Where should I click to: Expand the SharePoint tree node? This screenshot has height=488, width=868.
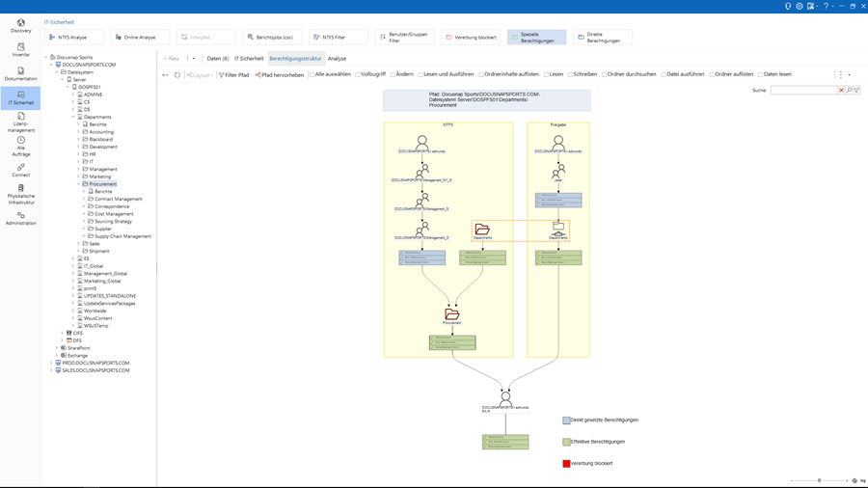(x=57, y=348)
